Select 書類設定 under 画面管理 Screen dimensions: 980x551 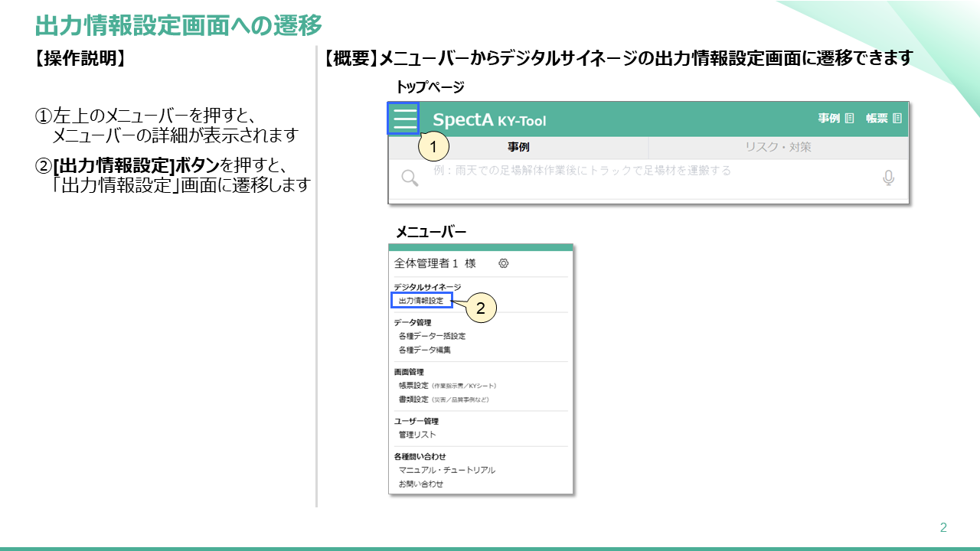[413, 399]
